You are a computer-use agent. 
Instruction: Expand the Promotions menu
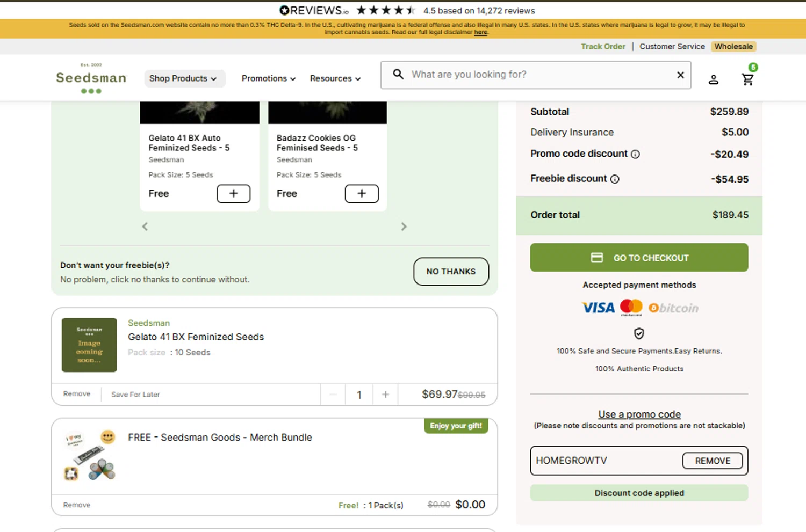click(x=269, y=78)
